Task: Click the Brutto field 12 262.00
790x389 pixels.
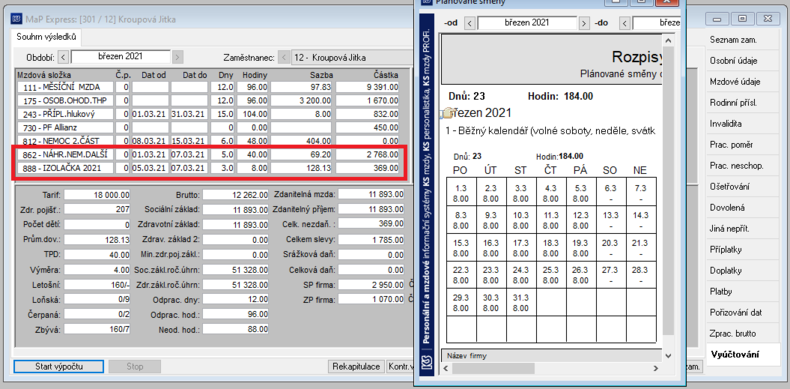Action: (235, 194)
